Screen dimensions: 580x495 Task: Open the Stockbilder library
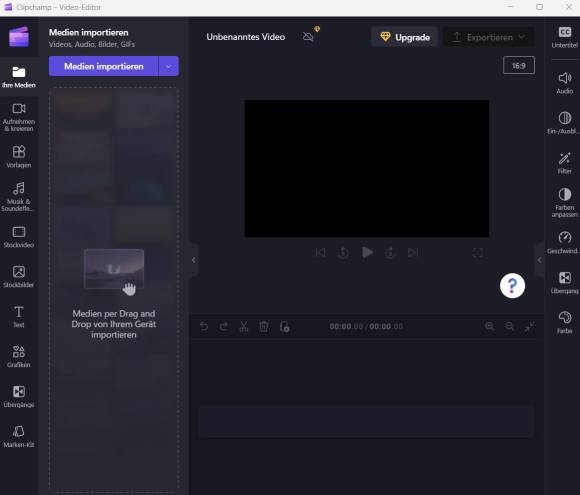coord(18,277)
